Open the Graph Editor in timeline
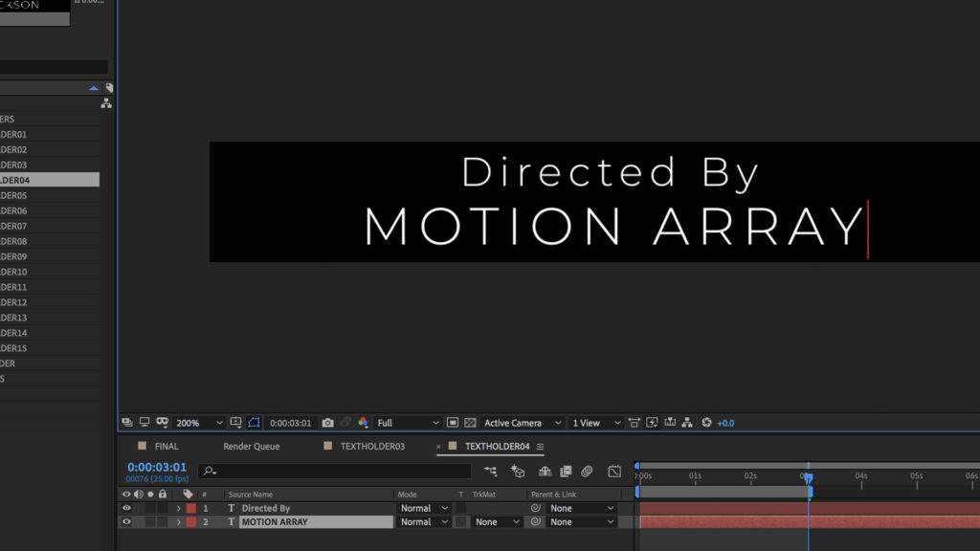The width and height of the screenshot is (980, 551). pyautogui.click(x=614, y=472)
